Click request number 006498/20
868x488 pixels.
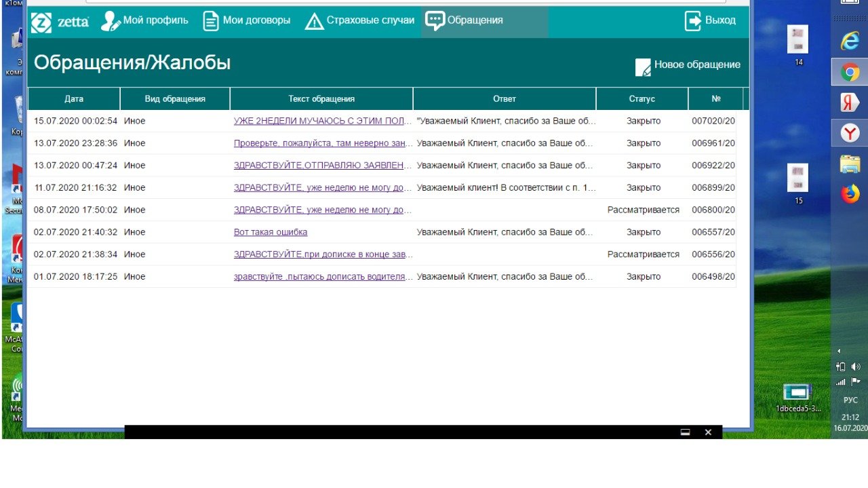click(x=713, y=277)
